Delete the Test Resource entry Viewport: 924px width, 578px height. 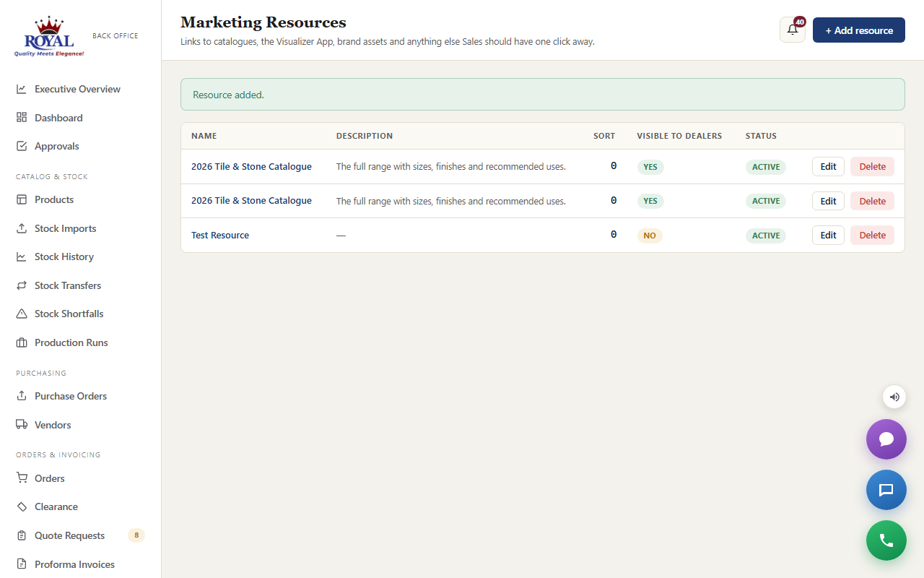pyautogui.click(x=872, y=235)
